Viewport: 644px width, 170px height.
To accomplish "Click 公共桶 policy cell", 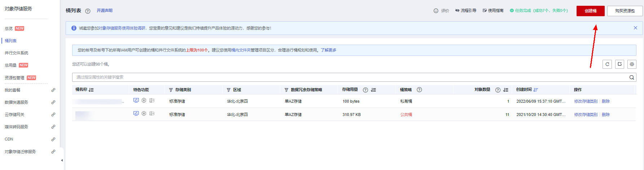I will point(406,115).
